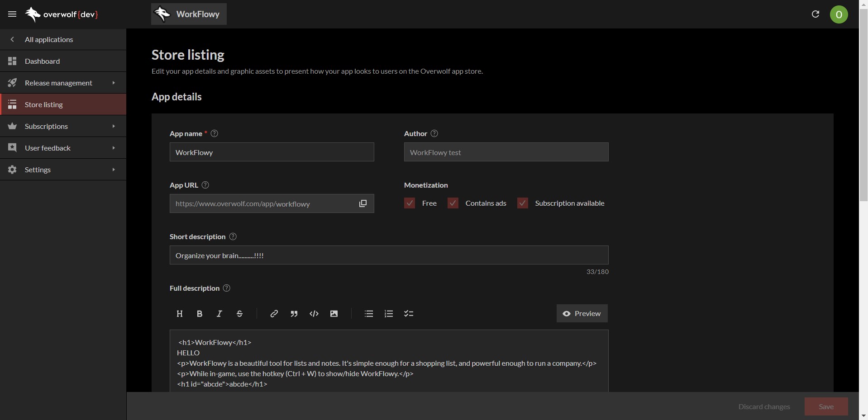This screenshot has height=420, width=868.
Task: Click the Monetization label
Action: 426,185
